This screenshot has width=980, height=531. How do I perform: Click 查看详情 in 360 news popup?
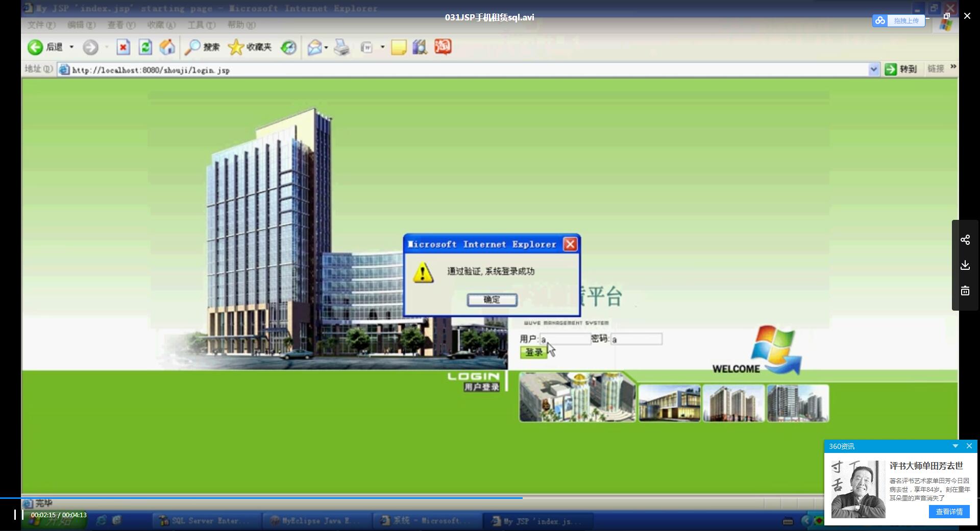[x=949, y=512]
